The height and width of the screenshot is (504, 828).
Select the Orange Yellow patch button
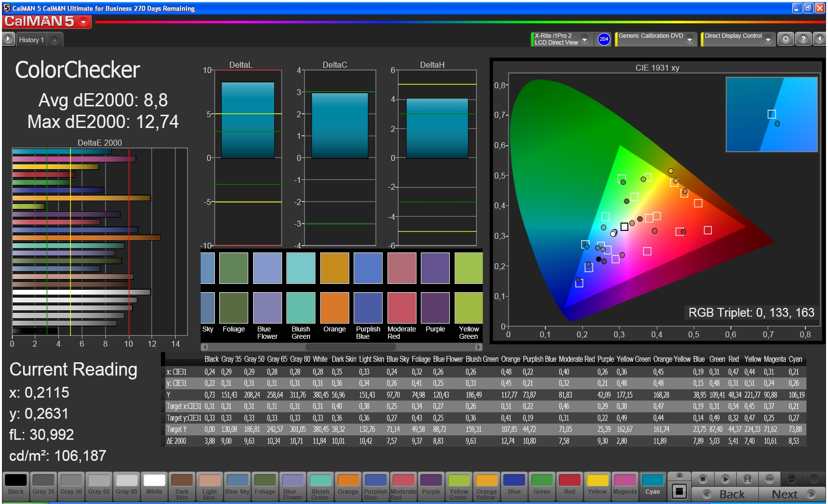pos(487,486)
